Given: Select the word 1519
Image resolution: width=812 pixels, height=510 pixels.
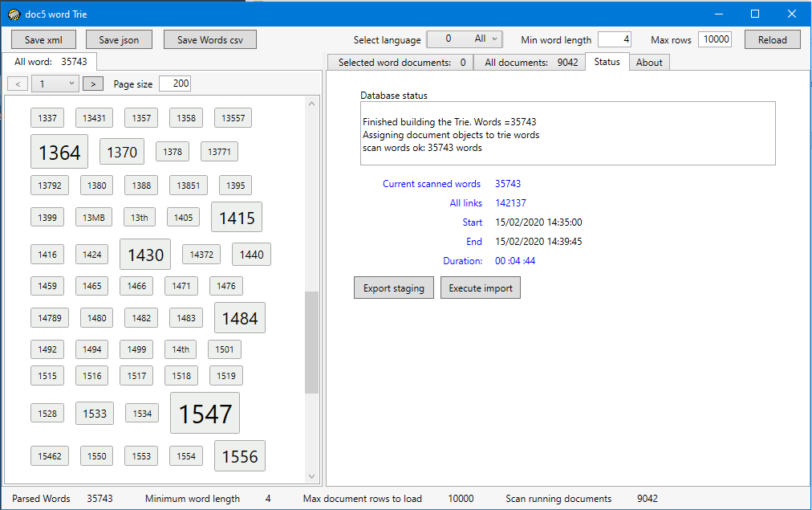Looking at the screenshot, I should pyautogui.click(x=226, y=376).
